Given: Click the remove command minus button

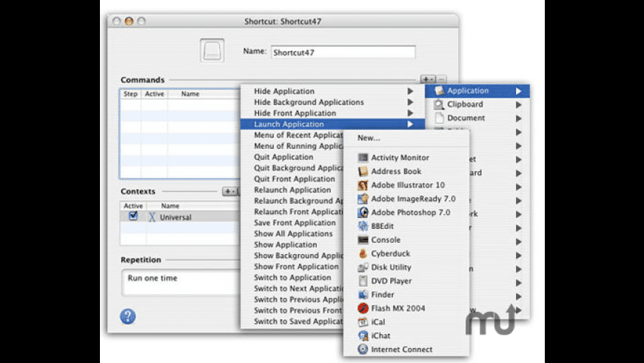Looking at the screenshot, I should click(x=441, y=79).
